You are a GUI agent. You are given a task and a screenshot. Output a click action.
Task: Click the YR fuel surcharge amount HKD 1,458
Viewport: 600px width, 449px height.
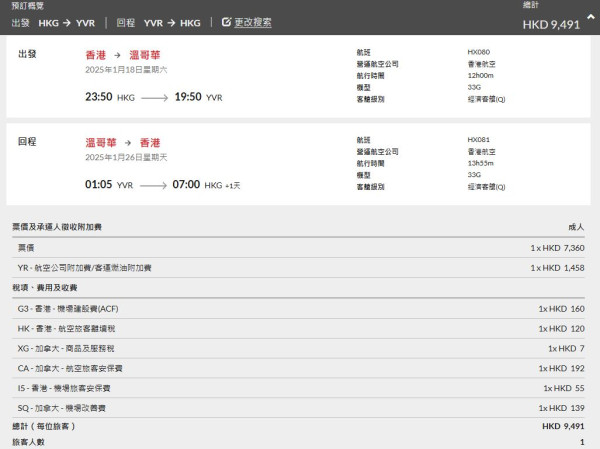point(558,268)
